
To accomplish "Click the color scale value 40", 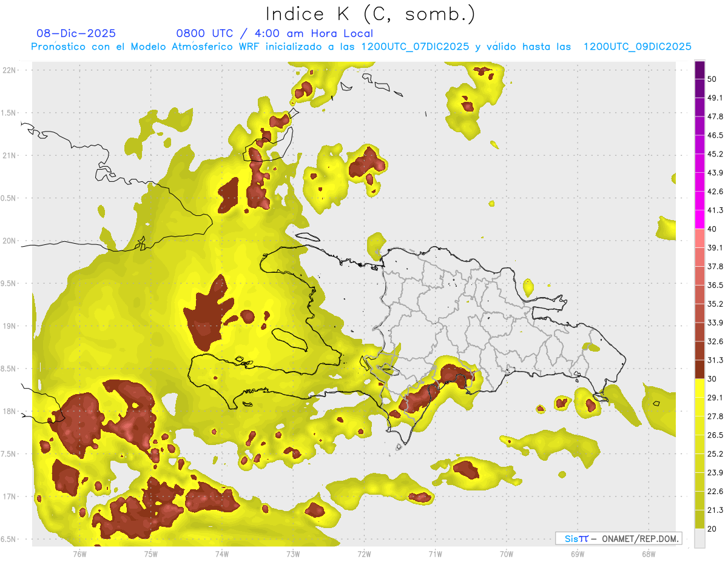I will point(712,229).
